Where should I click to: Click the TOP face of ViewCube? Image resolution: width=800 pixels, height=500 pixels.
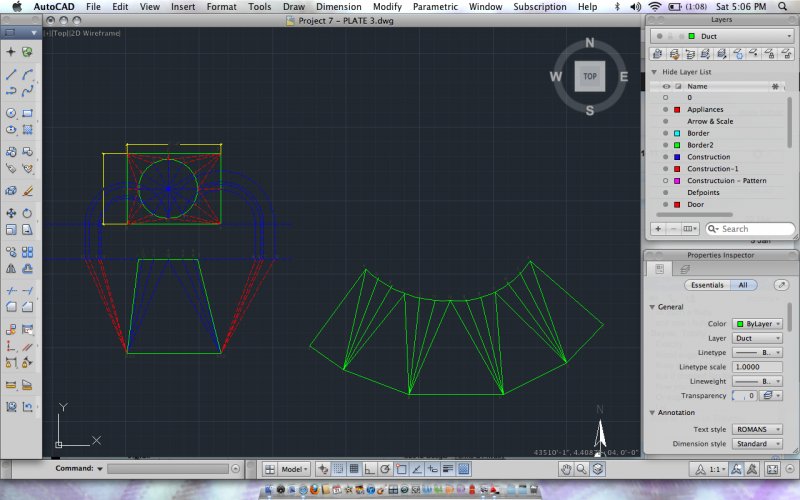590,76
